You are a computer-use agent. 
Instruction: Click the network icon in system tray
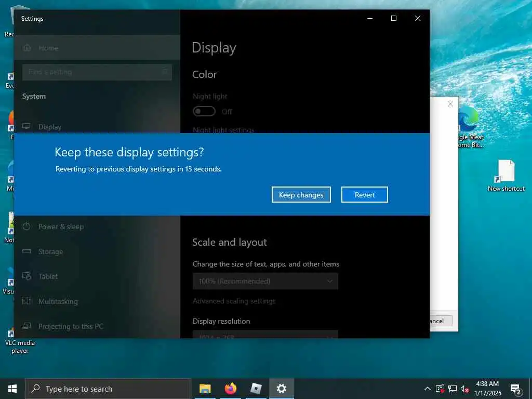point(453,389)
